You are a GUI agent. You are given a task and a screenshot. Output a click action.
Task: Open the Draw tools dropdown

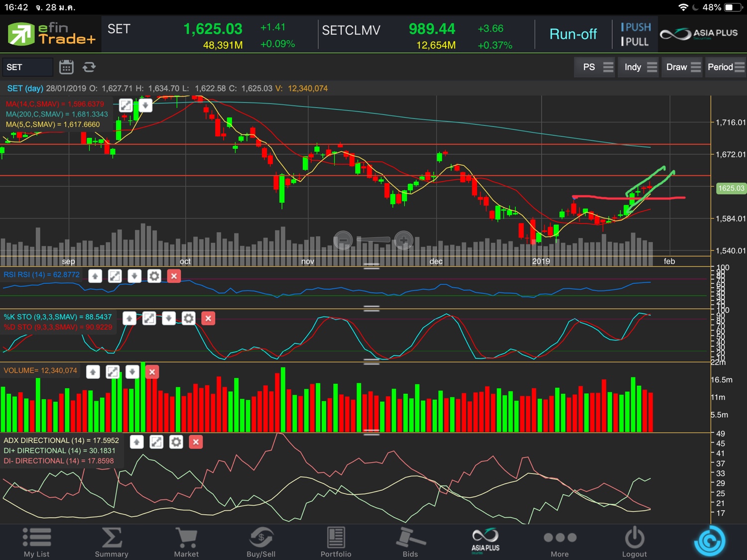(683, 67)
